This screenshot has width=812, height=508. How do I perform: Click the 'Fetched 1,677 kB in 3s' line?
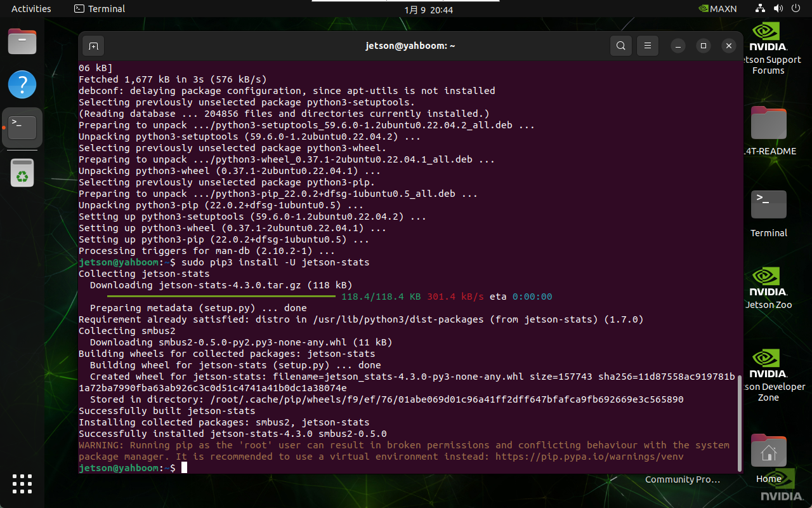tap(173, 79)
